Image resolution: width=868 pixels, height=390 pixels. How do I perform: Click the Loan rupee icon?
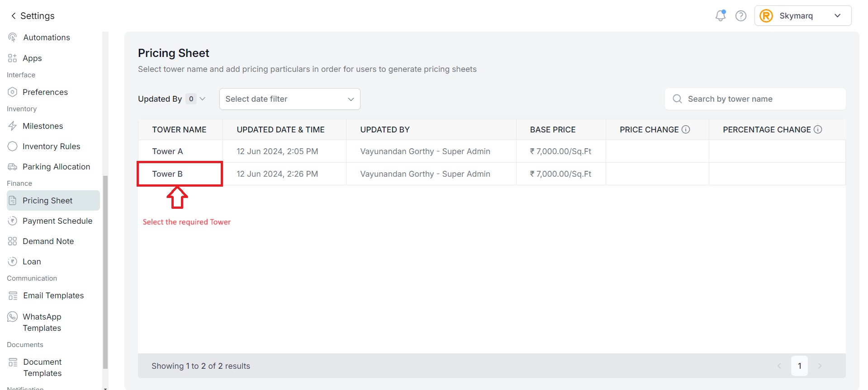(x=13, y=262)
